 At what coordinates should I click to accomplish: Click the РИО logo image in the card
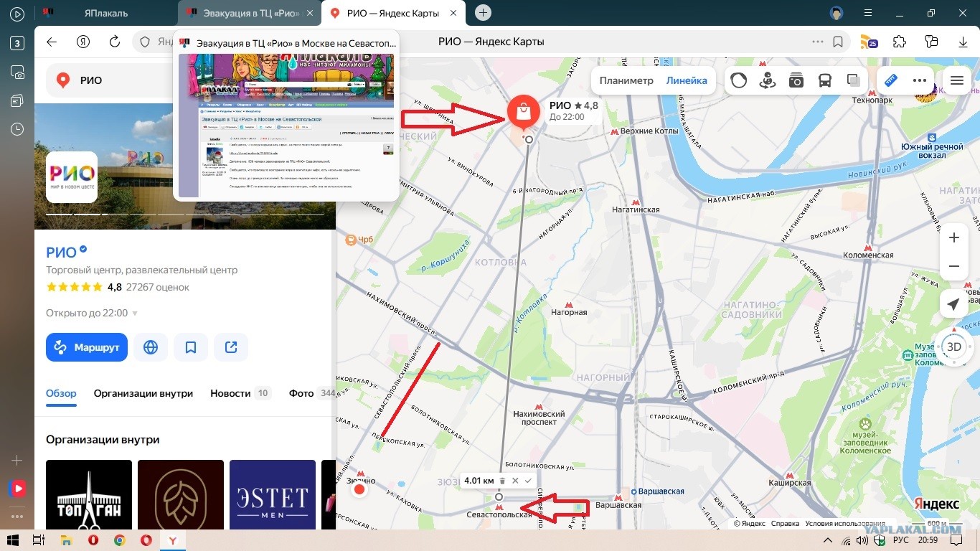72,176
